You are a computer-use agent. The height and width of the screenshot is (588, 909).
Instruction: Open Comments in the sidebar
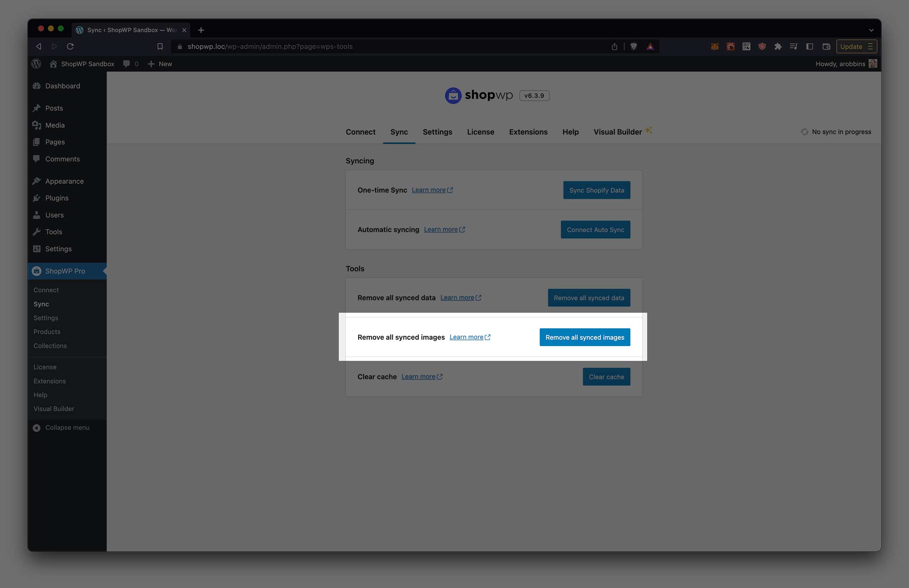(67, 159)
